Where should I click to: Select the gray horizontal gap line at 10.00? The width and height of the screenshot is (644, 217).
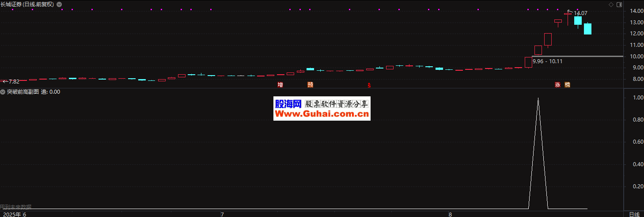(x=577, y=56)
